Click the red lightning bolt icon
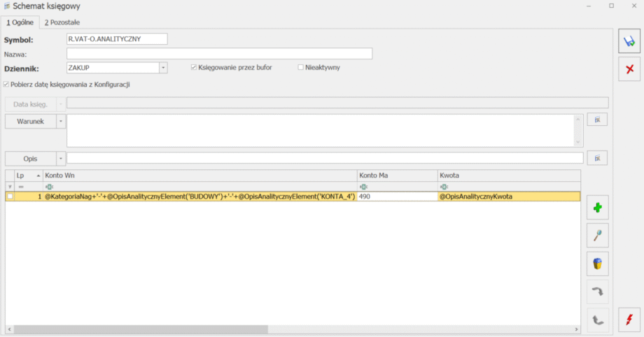Image resolution: width=644 pixels, height=337 pixels. coord(630,320)
